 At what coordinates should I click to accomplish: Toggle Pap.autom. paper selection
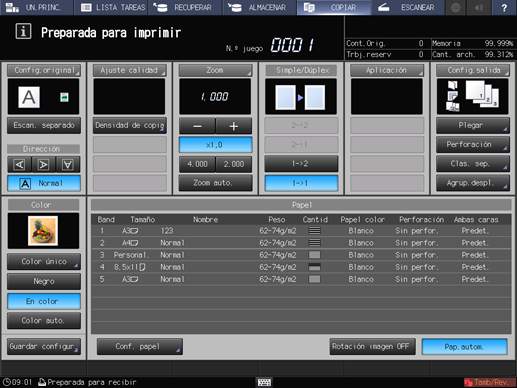coord(465,347)
